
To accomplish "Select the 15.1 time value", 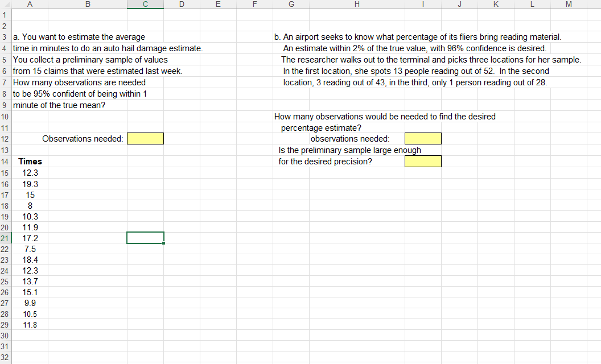I will click(30, 292).
